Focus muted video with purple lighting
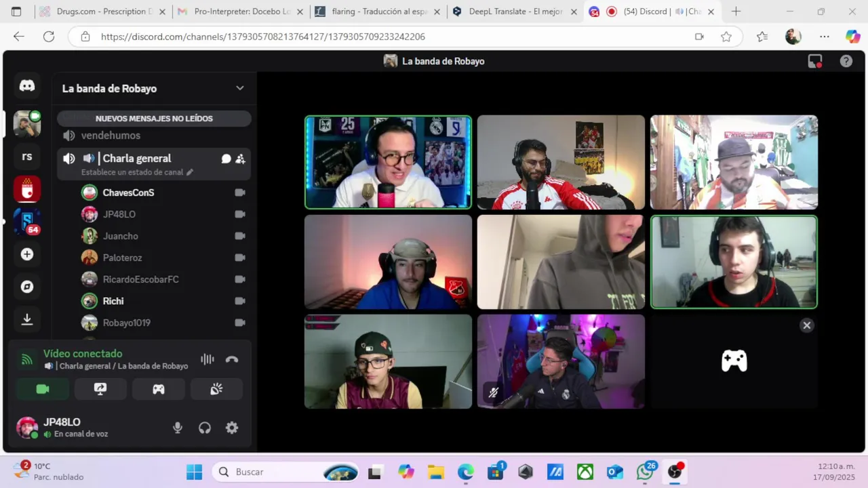This screenshot has height=488, width=868. tap(561, 361)
